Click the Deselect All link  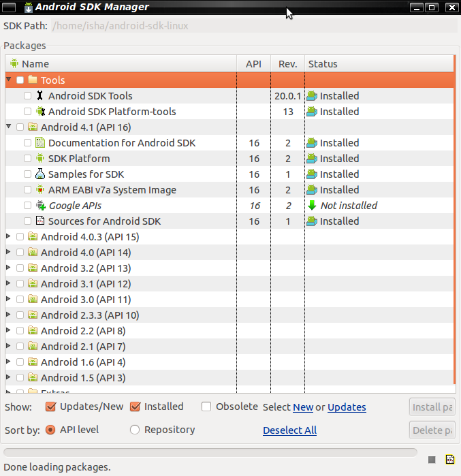(290, 430)
